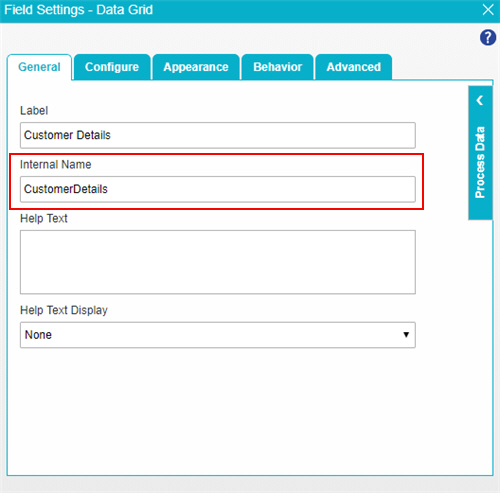Select the Customer Details value text
500x493 pixels.
pos(67,135)
